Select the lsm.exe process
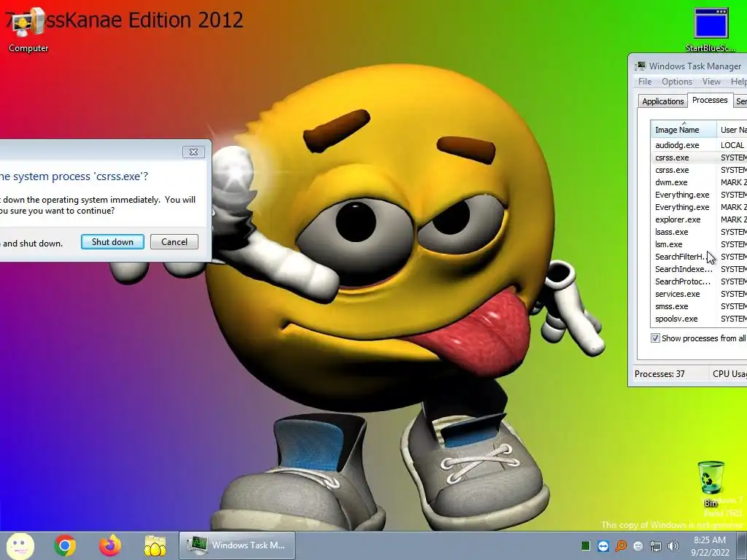 [x=699, y=244]
